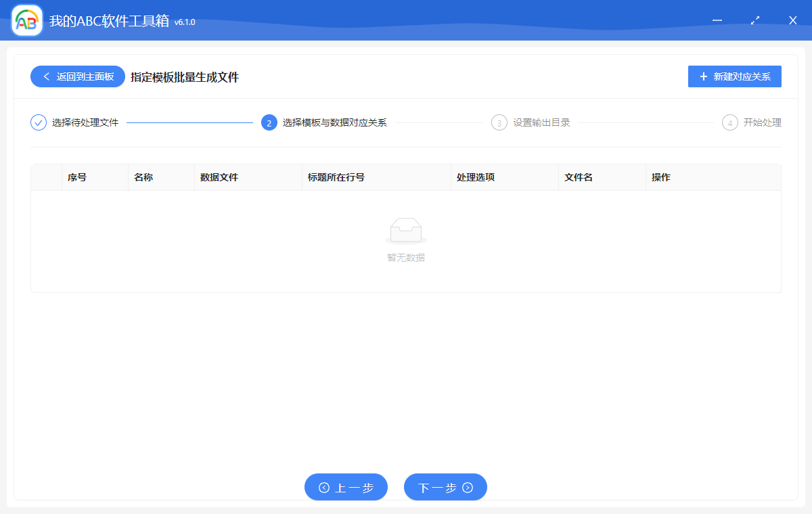
Task: Click the resize/fullscreen icon in the title bar
Action: point(754,20)
